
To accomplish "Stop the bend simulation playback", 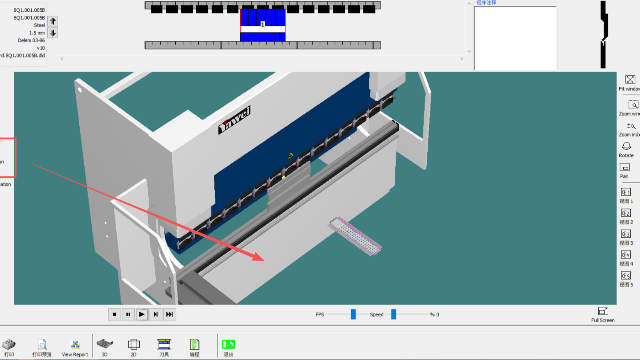I will [x=114, y=315].
